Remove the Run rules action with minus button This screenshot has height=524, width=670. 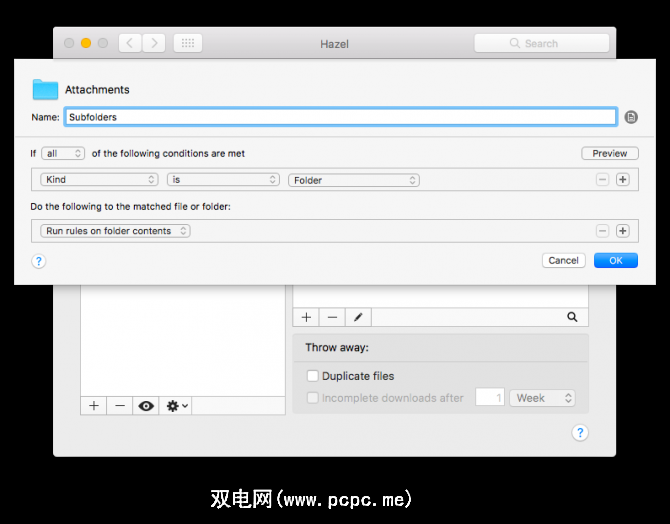[602, 231]
